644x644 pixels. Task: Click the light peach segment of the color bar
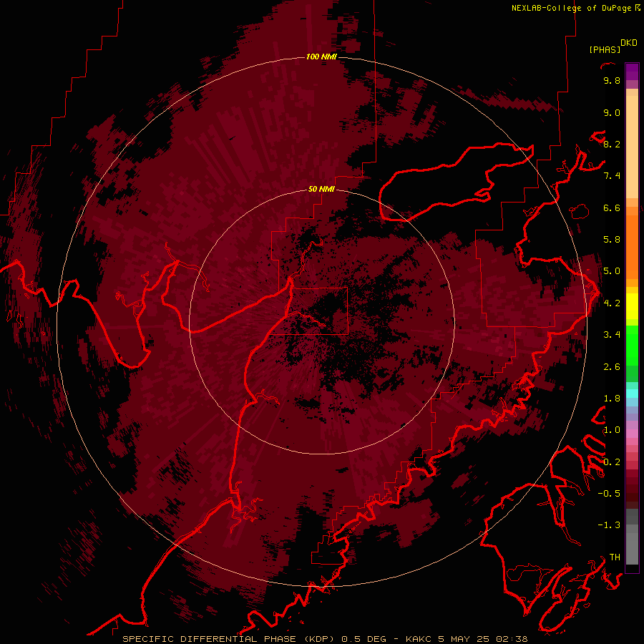click(x=632, y=147)
